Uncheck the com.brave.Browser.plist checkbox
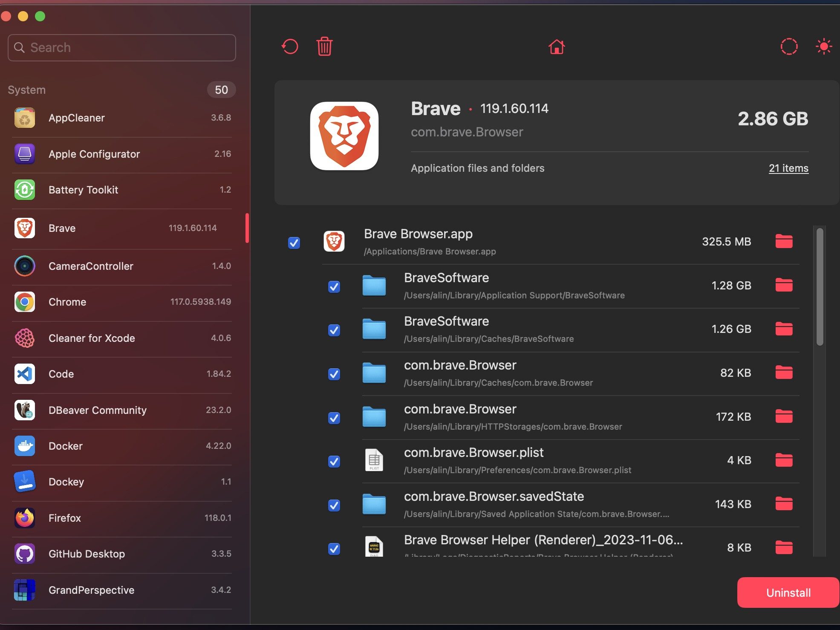The width and height of the screenshot is (840, 630). click(334, 461)
